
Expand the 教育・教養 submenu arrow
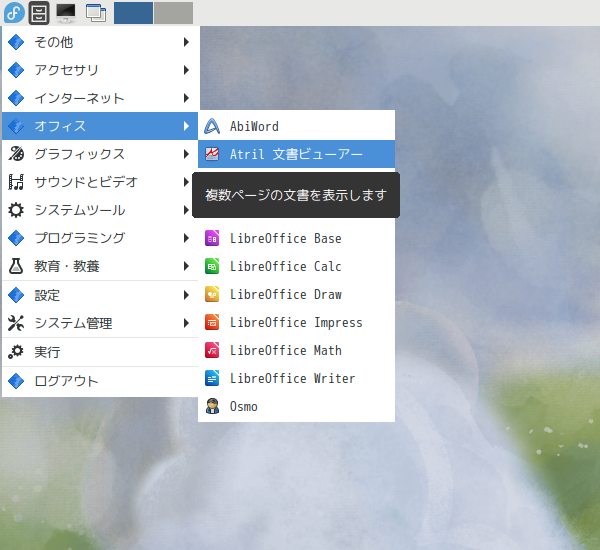point(186,266)
